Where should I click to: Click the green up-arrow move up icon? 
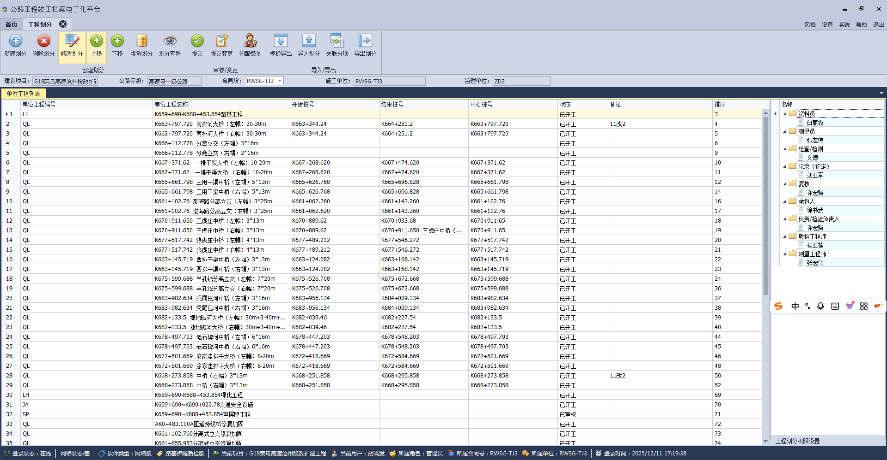tap(97, 40)
